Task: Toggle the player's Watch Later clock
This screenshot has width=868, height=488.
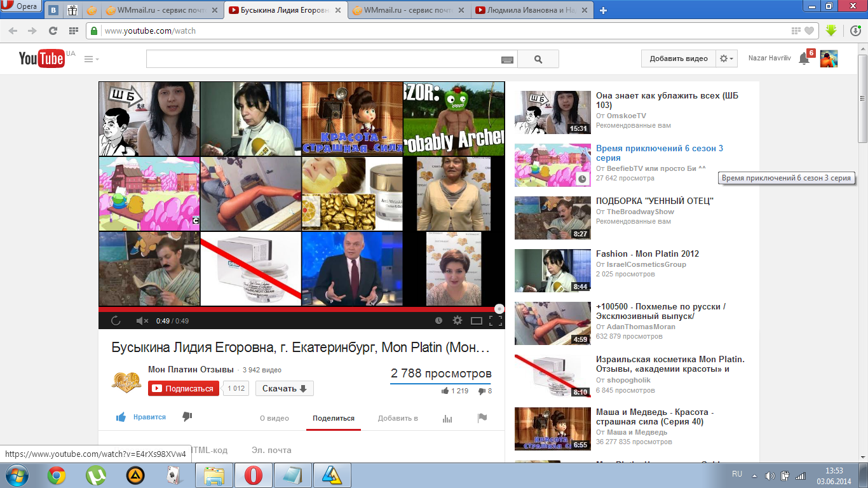Action: pyautogui.click(x=438, y=321)
